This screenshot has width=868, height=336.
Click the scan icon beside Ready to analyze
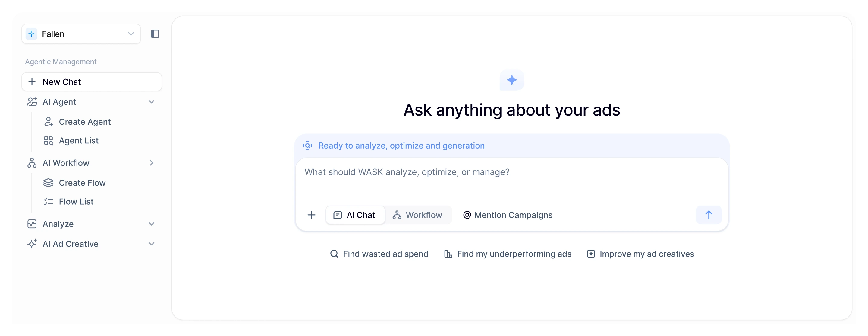pos(307,146)
